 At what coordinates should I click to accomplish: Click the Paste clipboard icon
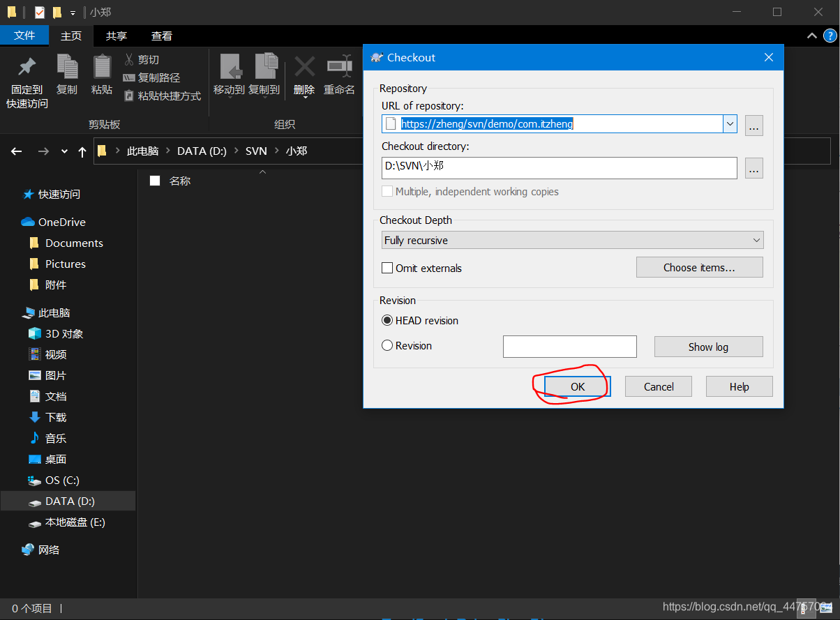point(102,67)
